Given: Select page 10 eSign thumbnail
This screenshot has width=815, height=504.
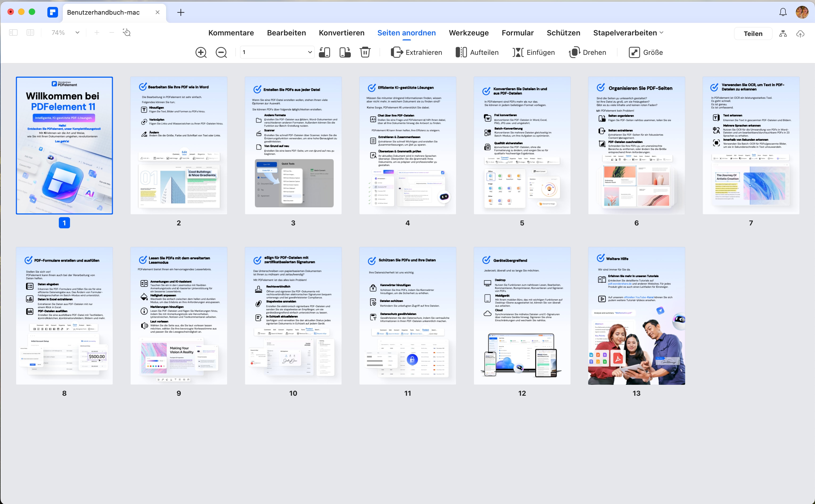Looking at the screenshot, I should click(293, 316).
